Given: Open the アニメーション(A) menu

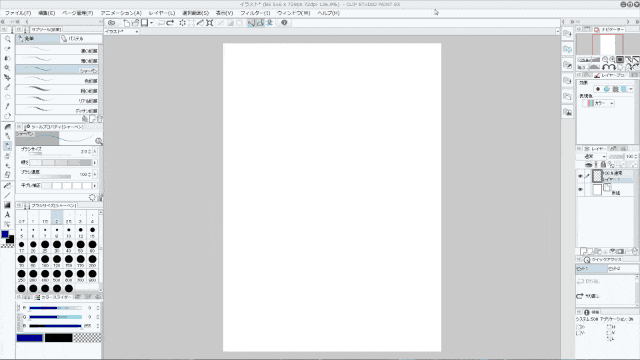Looking at the screenshot, I should [x=121, y=13].
